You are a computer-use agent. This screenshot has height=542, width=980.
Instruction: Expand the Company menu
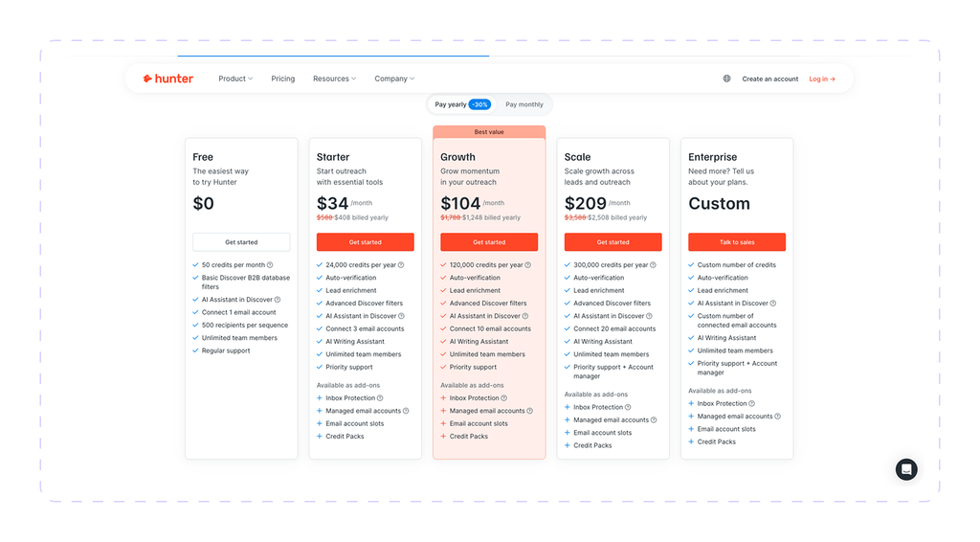[x=394, y=79]
